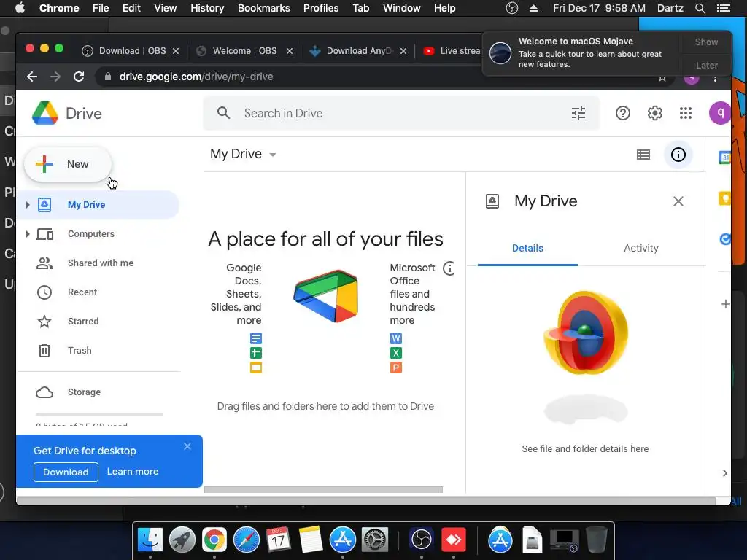Dismiss the Get Drive for desktop banner
This screenshot has width=747, height=560.
click(187, 446)
